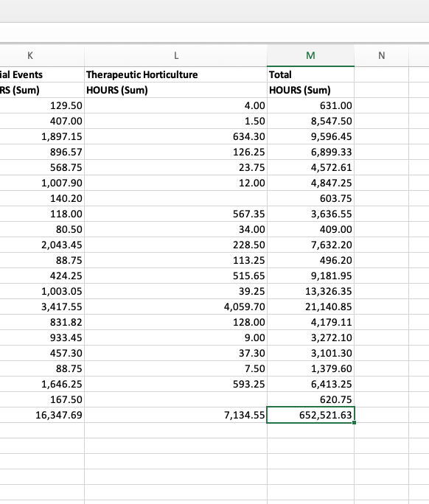Select cell with value 1,897.15
The image size is (429, 504).
tap(42, 136)
